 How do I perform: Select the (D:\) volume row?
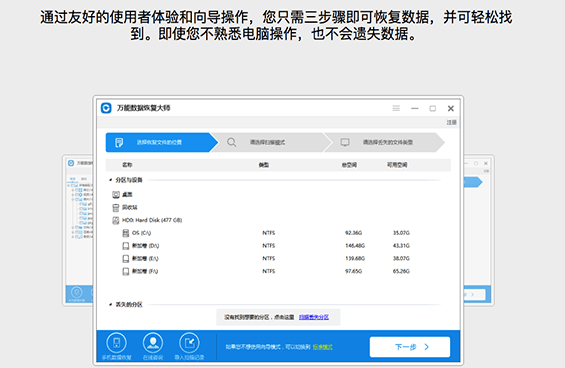pos(266,245)
